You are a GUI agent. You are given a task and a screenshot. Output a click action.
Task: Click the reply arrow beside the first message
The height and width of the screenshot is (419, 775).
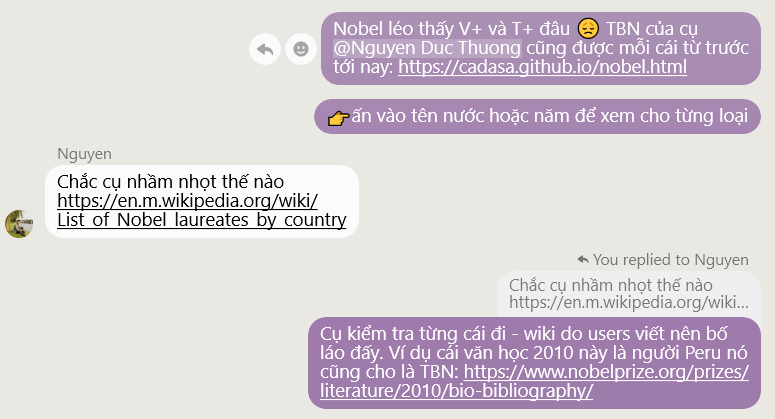[x=265, y=49]
